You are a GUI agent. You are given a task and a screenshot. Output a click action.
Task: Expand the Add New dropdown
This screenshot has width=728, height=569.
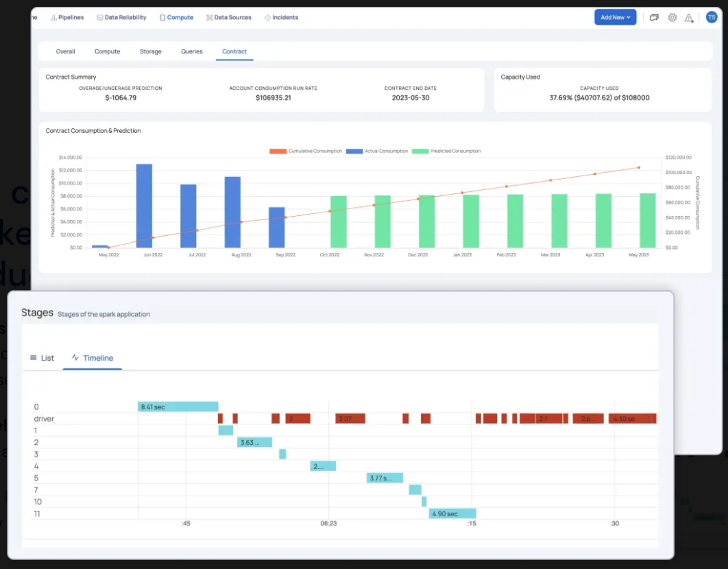[x=615, y=17]
